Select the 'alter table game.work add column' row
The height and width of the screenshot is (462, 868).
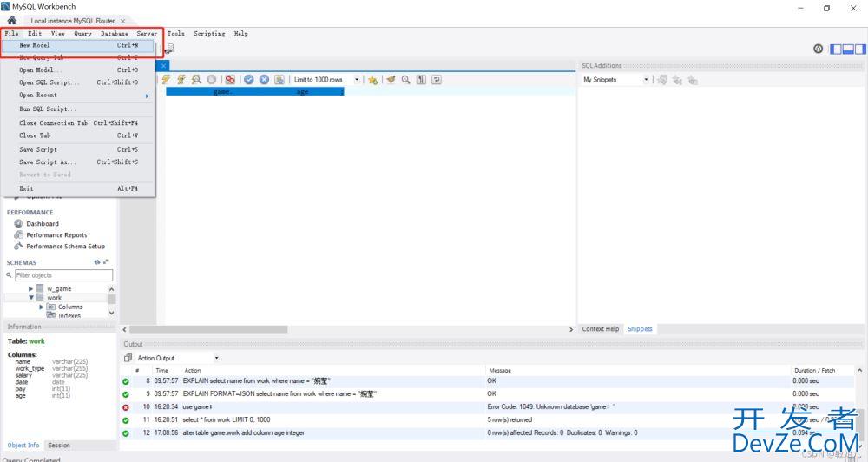pos(488,432)
